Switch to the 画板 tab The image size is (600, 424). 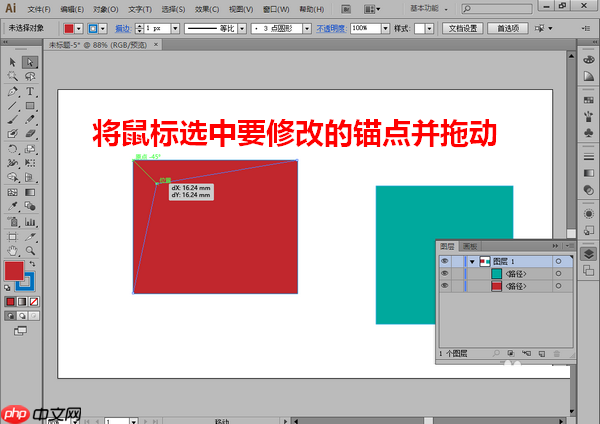click(470, 246)
